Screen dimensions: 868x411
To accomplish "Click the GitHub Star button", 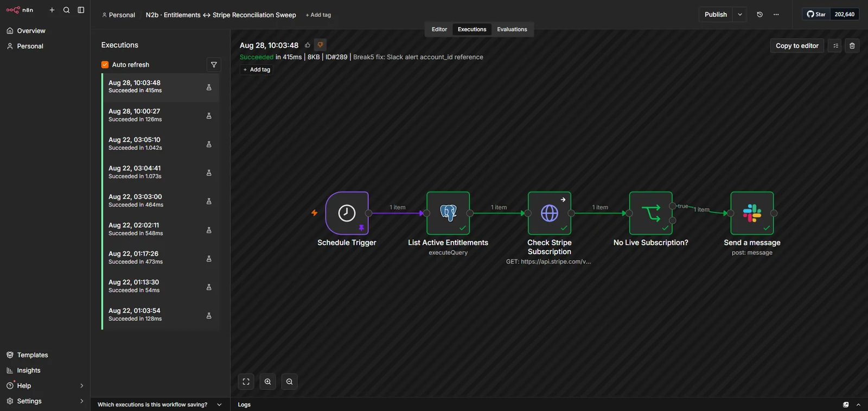I will pos(816,15).
